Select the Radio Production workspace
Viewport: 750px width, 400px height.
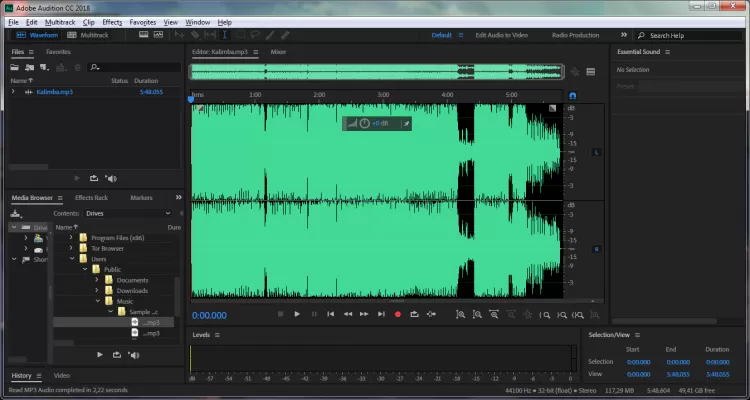pos(575,35)
